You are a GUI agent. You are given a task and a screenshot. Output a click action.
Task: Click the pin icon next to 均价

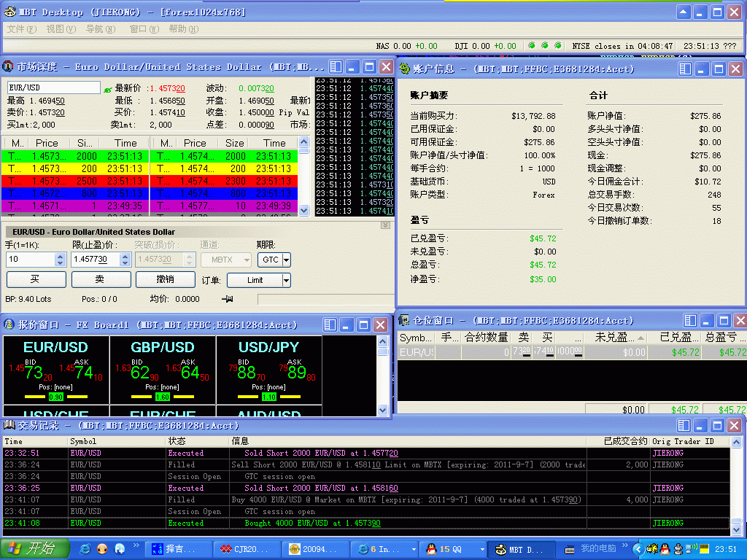(228, 299)
